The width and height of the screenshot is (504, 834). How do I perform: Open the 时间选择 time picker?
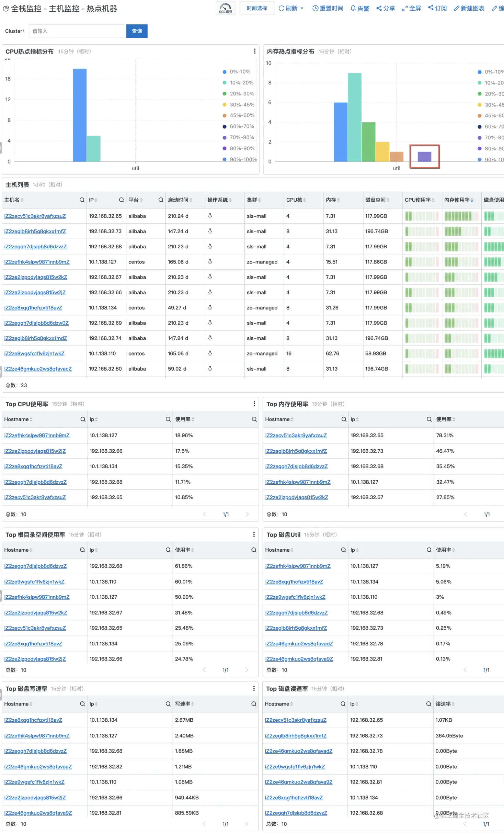(257, 8)
